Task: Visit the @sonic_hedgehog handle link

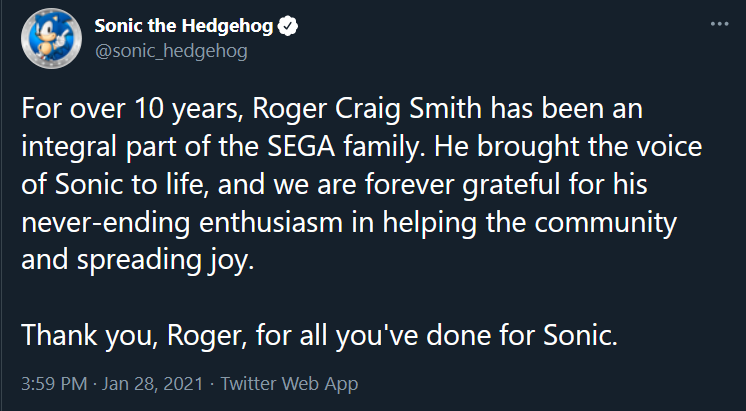Action: pos(170,50)
